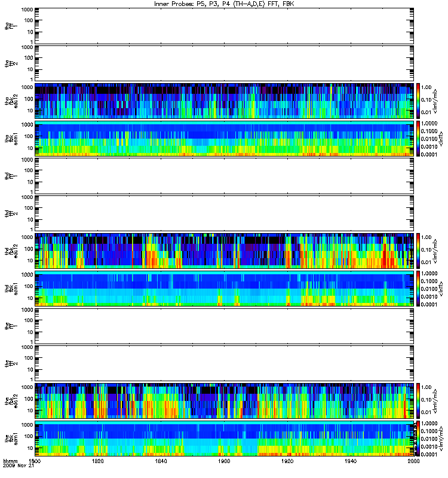Click '1000' y-axis tick of tha fff 1 panel
This screenshot has width=448, height=478.
point(27,10)
